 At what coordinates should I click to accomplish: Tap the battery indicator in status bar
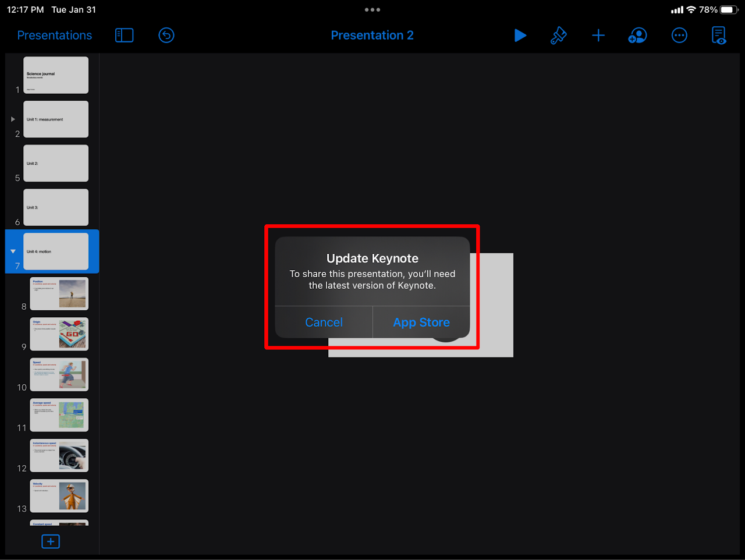point(729,10)
